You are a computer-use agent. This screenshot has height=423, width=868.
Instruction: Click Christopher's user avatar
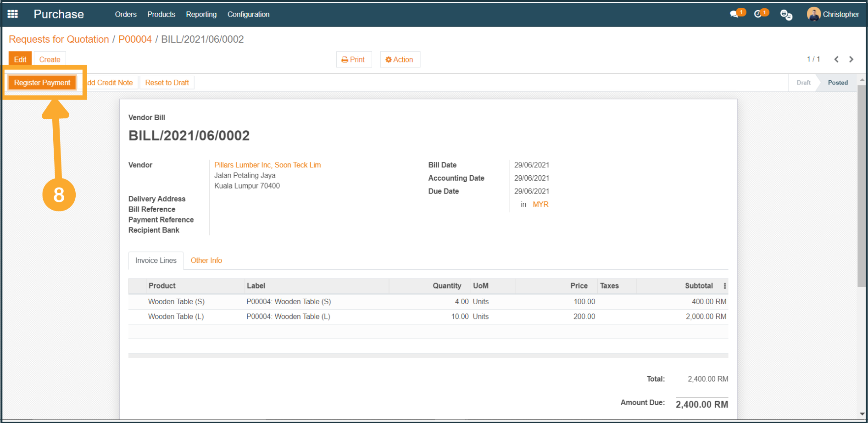pyautogui.click(x=813, y=14)
